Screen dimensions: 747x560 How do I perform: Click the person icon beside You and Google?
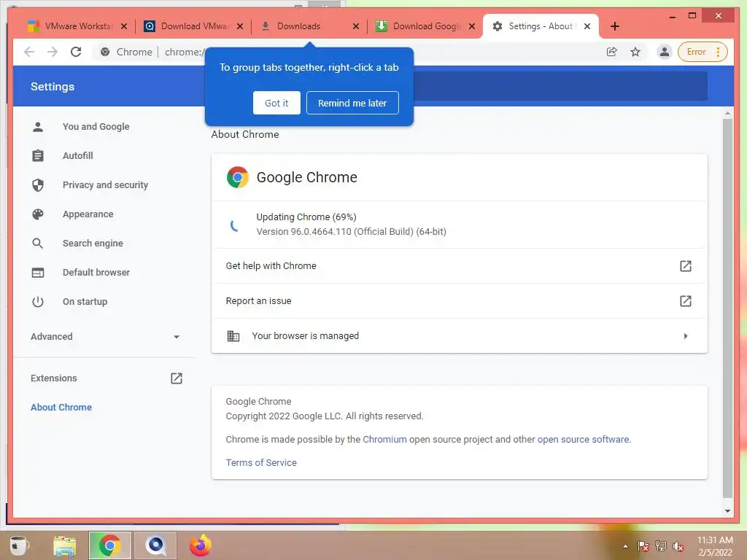(x=38, y=127)
